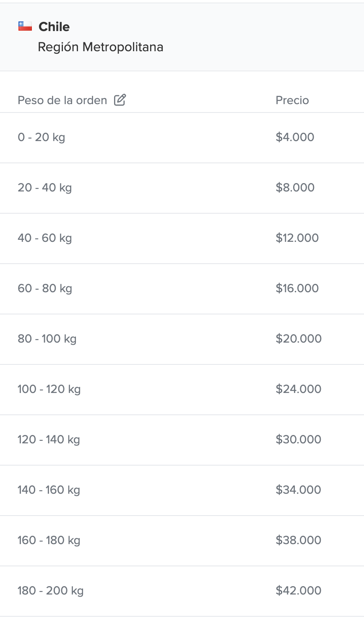Click the Precio column header

292,100
